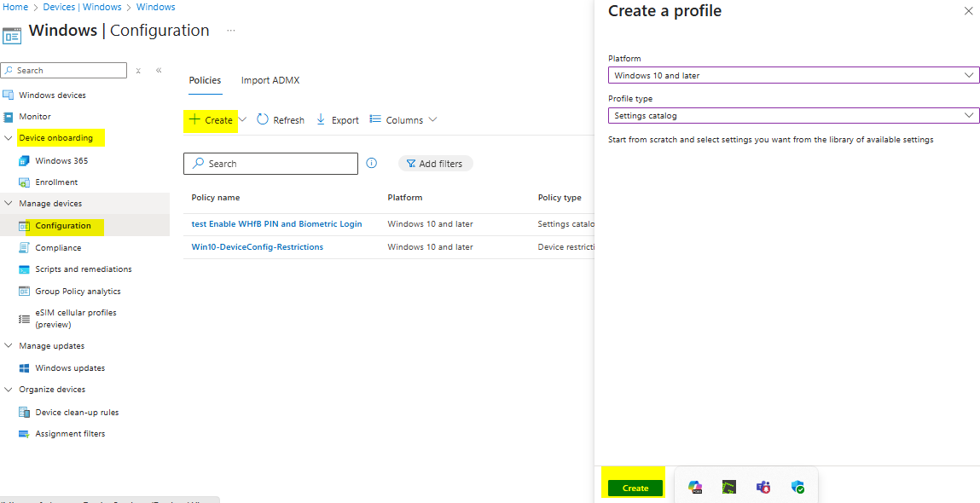Click the Export download arrow icon
The width and height of the screenshot is (980, 503).
[322, 120]
